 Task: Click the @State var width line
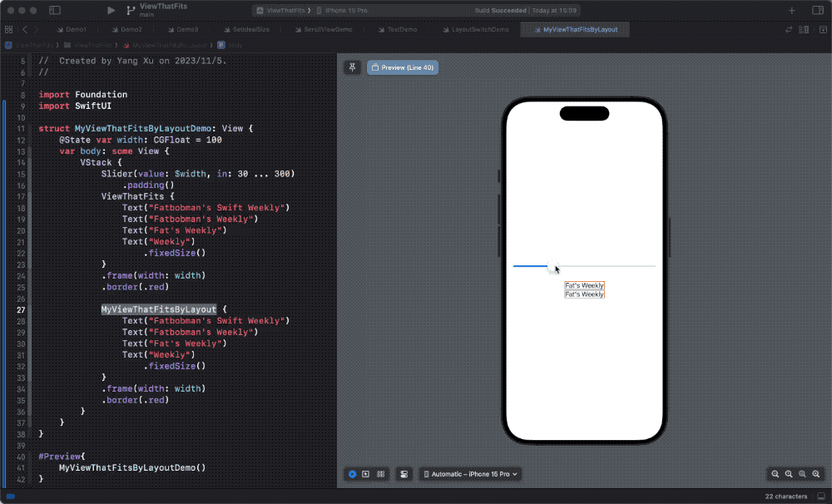tap(141, 140)
